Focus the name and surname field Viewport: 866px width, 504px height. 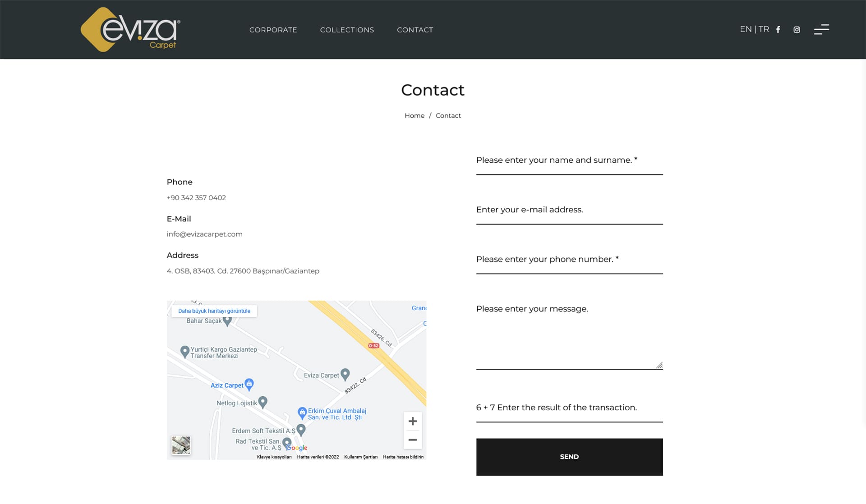[569, 160]
